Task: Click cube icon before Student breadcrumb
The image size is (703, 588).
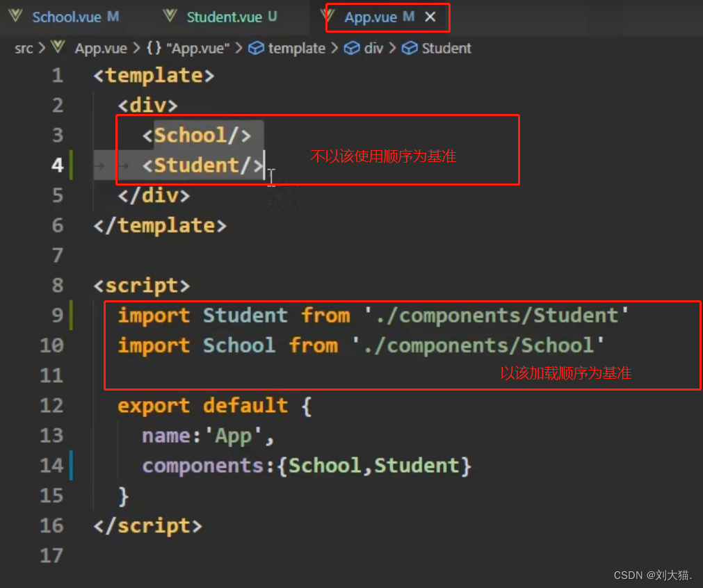Action: click(x=410, y=48)
